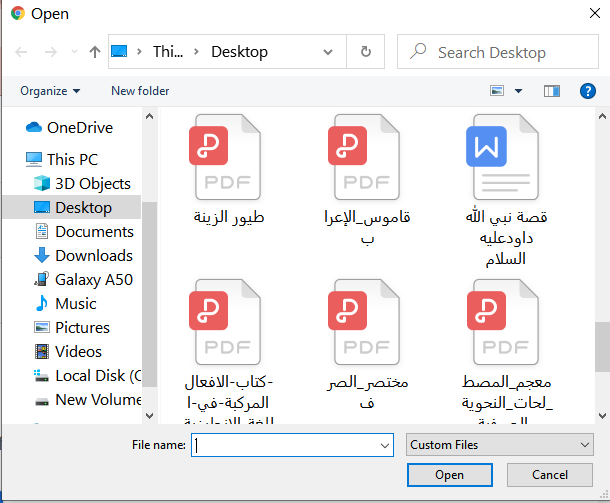Image resolution: width=610 pixels, height=503 pixels.
Task: Click the Forward navigation arrow
Action: [x=51, y=52]
